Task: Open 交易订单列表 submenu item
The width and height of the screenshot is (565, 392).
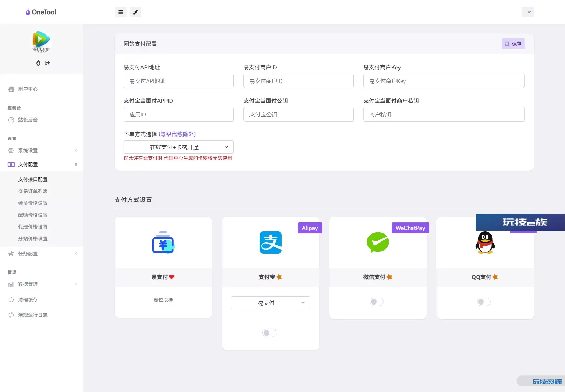Action: click(33, 191)
